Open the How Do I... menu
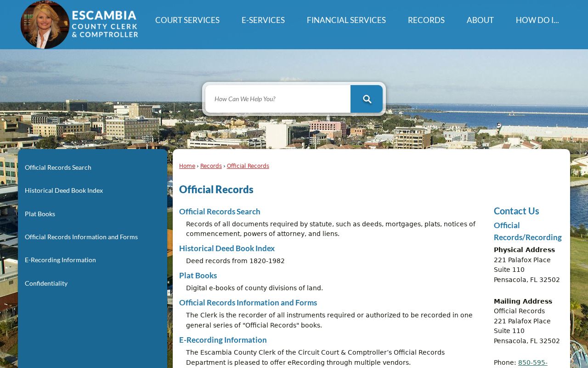Screen dimensions: 588x368 [537, 20]
